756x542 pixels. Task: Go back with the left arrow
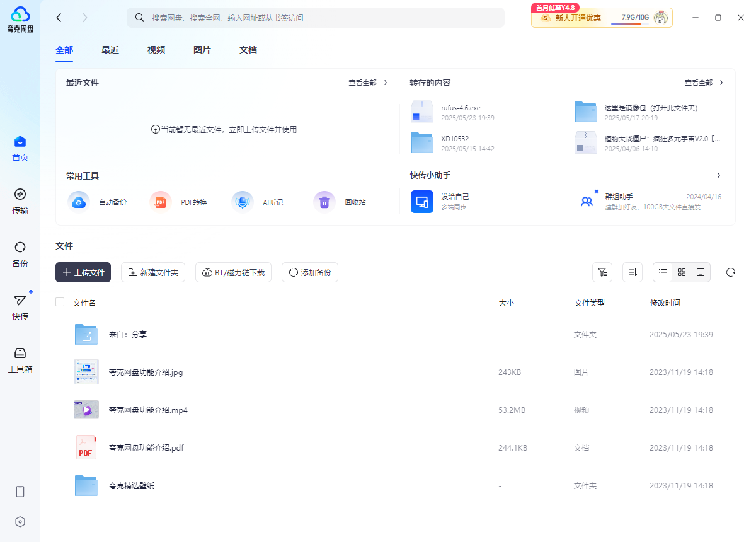coord(59,18)
